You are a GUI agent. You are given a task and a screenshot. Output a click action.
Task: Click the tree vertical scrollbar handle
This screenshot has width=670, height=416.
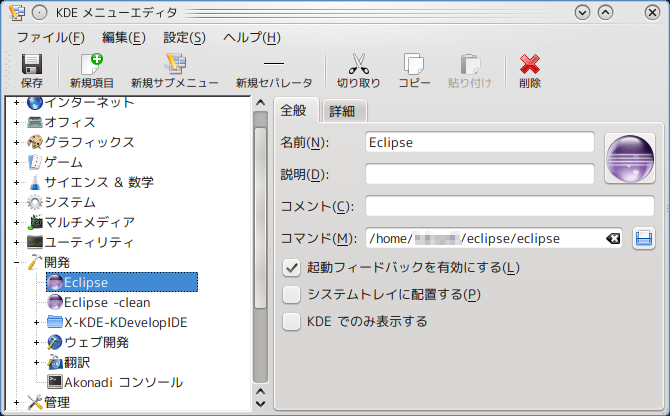[260, 217]
